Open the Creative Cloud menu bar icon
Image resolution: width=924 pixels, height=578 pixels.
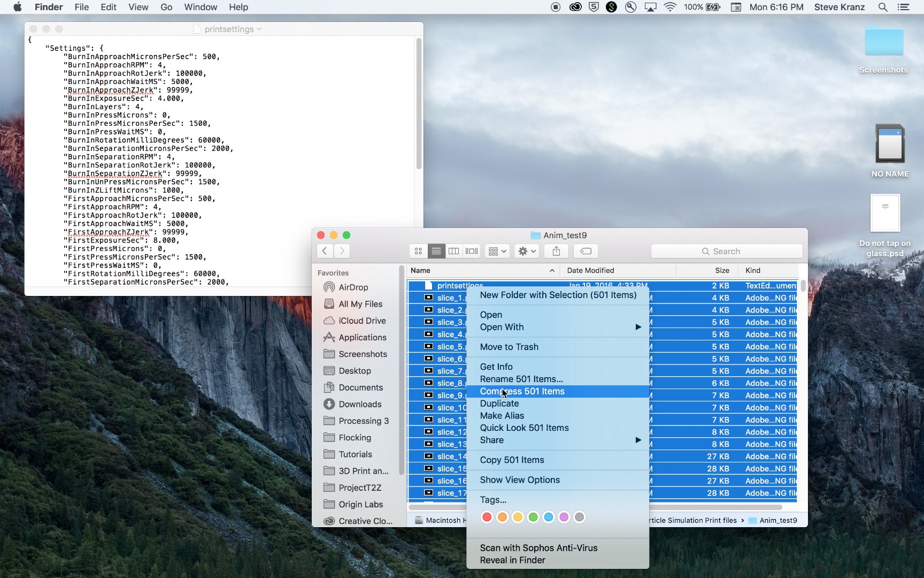pos(575,7)
